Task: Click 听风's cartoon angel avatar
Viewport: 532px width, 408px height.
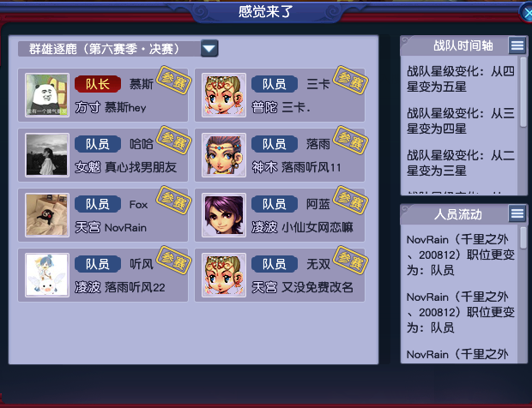Action: point(47,275)
